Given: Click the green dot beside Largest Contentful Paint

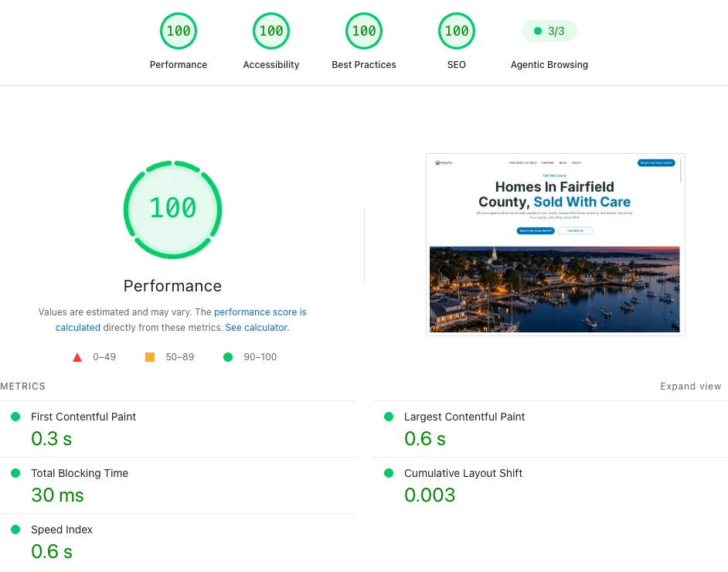Looking at the screenshot, I should (x=389, y=417).
